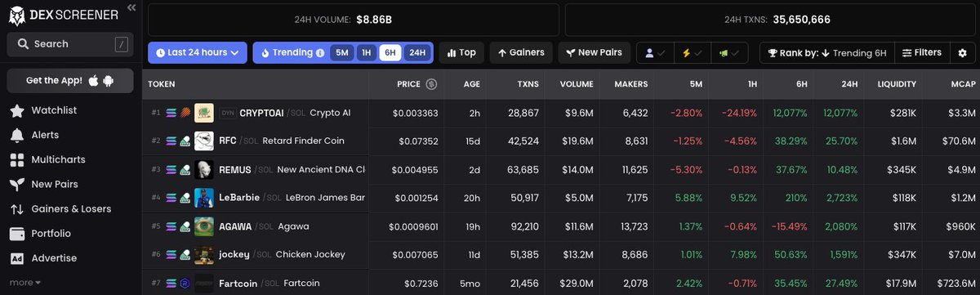This screenshot has width=980, height=295.
Task: Click into the Search field
Action: [x=70, y=44]
